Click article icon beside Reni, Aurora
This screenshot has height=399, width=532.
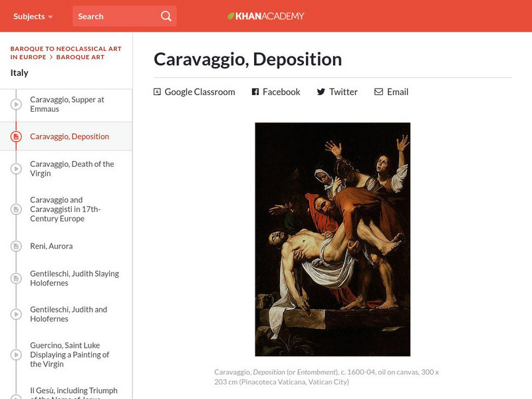pyautogui.click(x=16, y=246)
